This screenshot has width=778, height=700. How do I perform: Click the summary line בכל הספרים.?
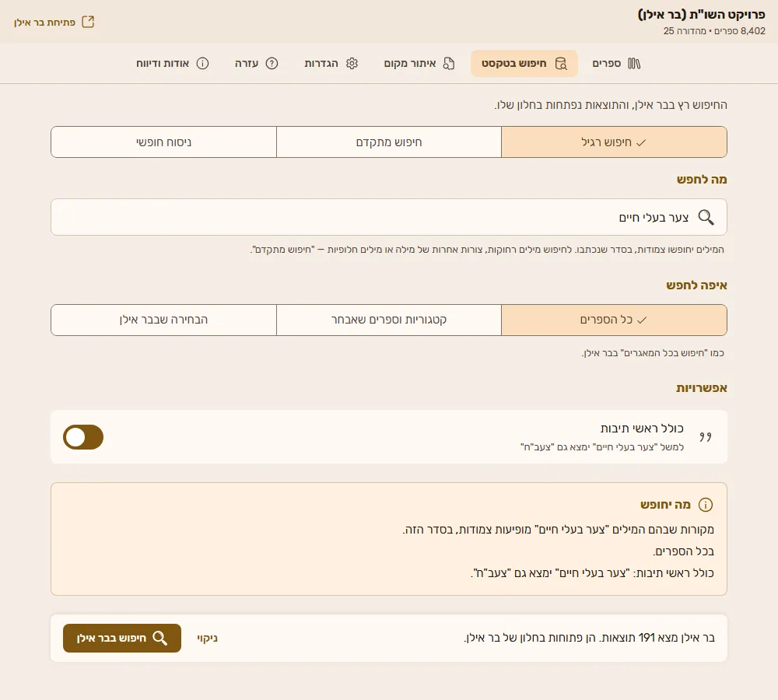(x=683, y=551)
